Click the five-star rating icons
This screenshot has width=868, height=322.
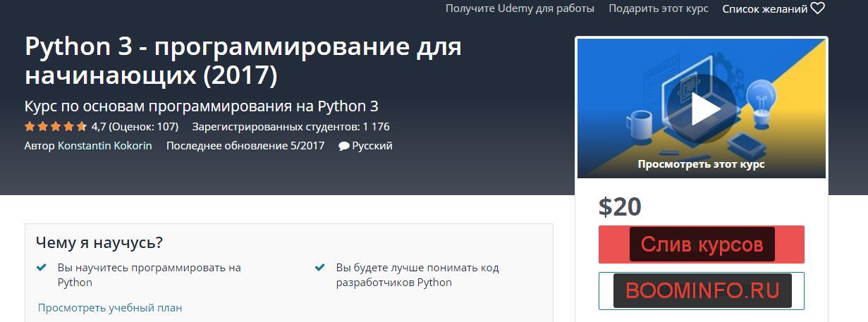point(55,128)
